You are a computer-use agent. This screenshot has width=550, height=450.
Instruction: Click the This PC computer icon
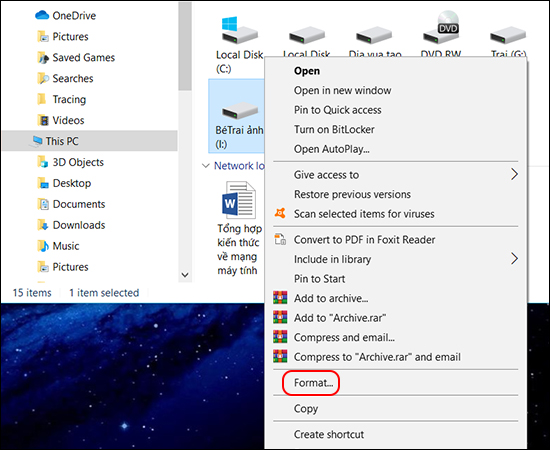(36, 141)
